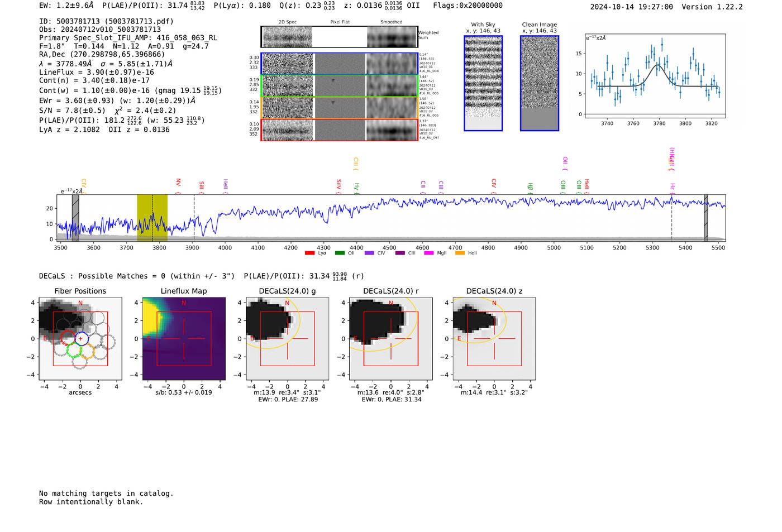Click the s/b: 0.53 +/- 0.019 caption
Viewport: 782px width, 532px height.
(184, 392)
